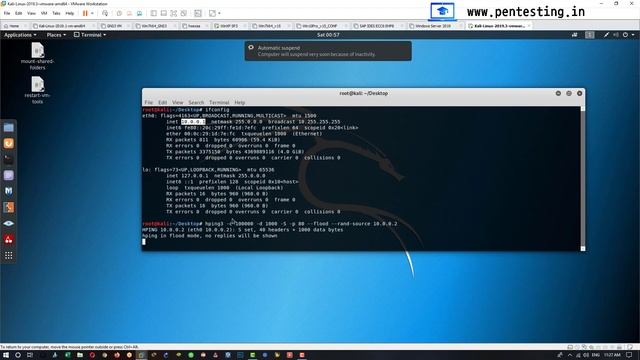Open the VMware Tabs menu
The image size is (640, 360).
click(56, 13)
